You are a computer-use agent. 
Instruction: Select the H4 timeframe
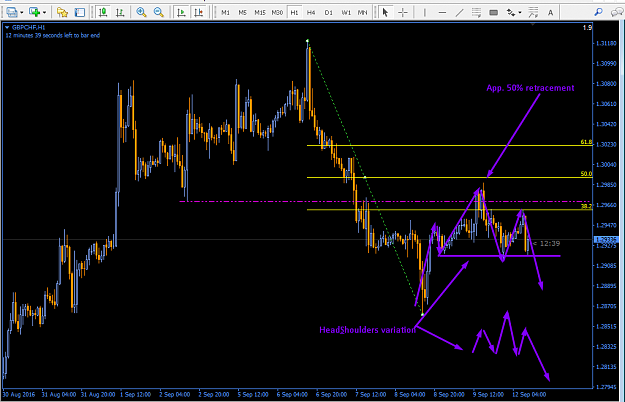(311, 13)
